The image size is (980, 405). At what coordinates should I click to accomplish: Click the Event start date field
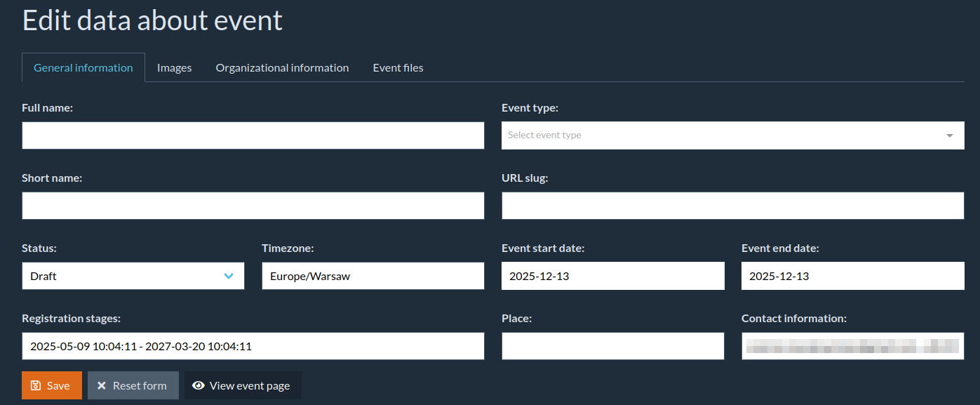click(x=612, y=276)
